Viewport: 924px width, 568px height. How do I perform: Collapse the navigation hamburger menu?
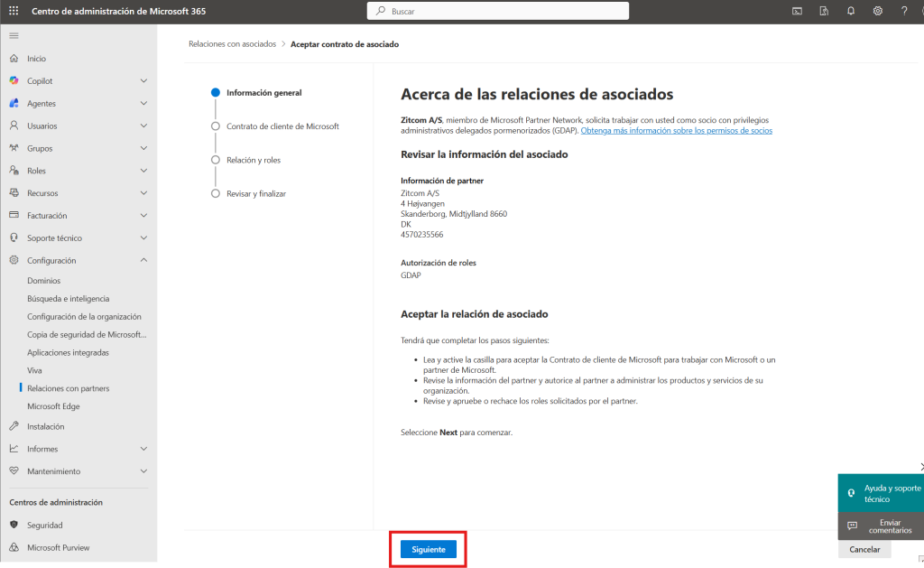tap(14, 35)
